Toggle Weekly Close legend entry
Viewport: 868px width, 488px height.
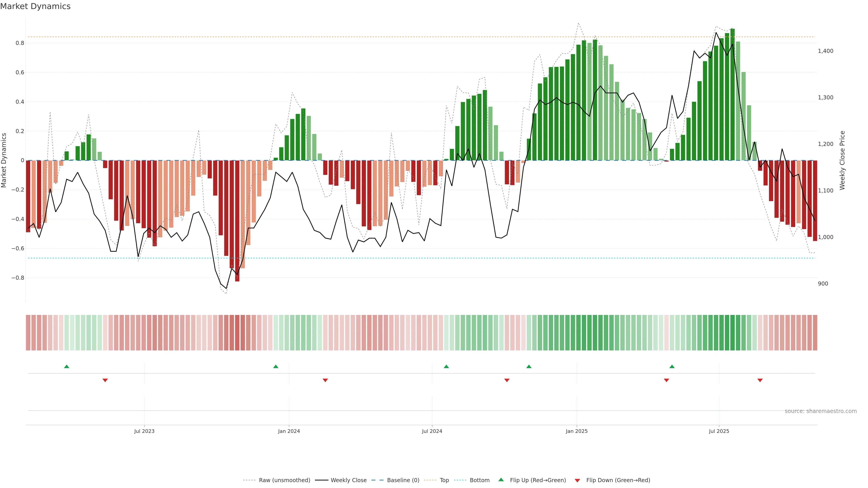[x=348, y=480]
